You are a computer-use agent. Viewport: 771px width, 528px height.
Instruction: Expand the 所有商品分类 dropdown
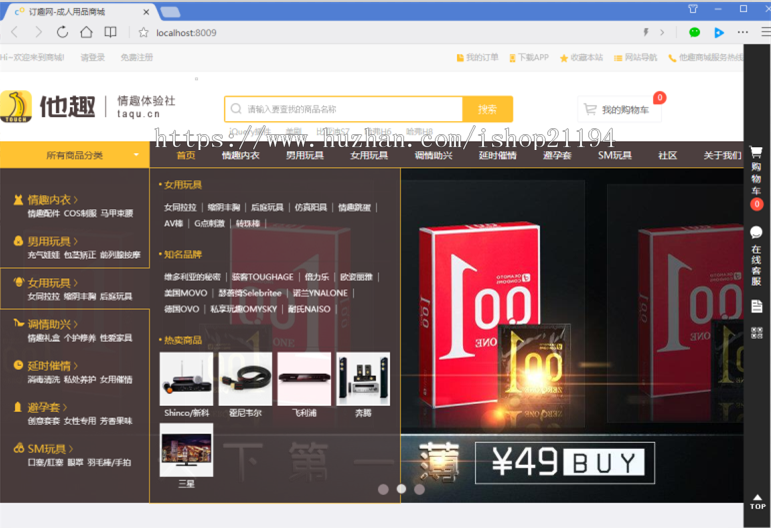(x=75, y=155)
